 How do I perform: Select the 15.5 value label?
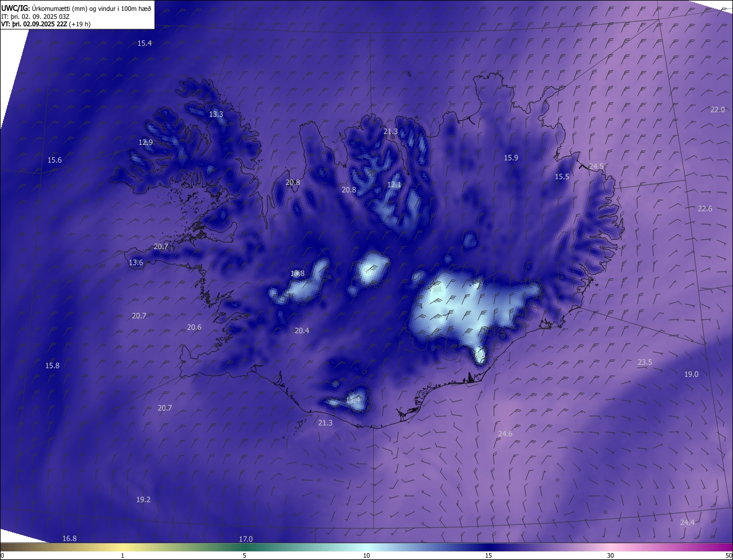click(562, 177)
